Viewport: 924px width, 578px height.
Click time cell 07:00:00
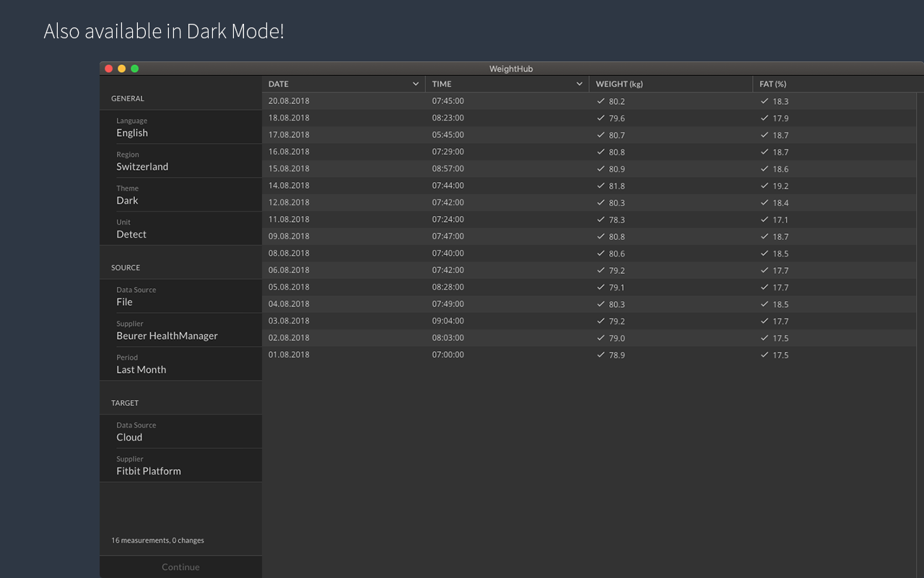click(x=448, y=355)
